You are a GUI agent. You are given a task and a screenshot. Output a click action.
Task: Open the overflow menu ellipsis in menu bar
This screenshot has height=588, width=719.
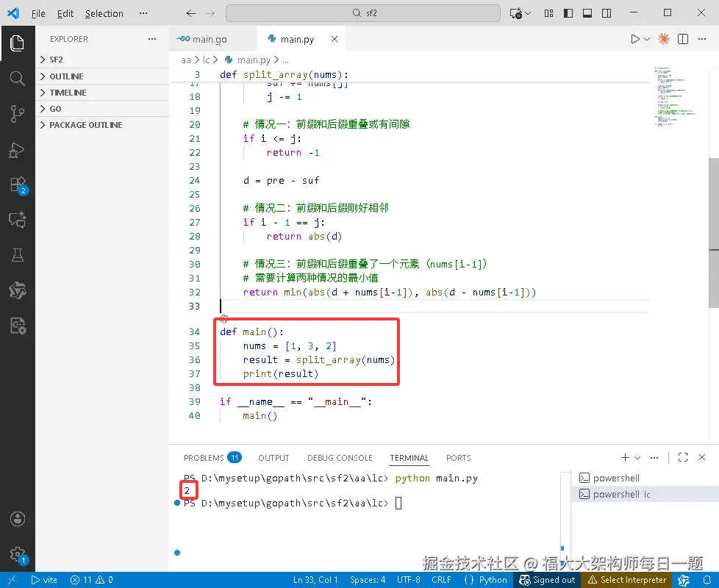[143, 13]
